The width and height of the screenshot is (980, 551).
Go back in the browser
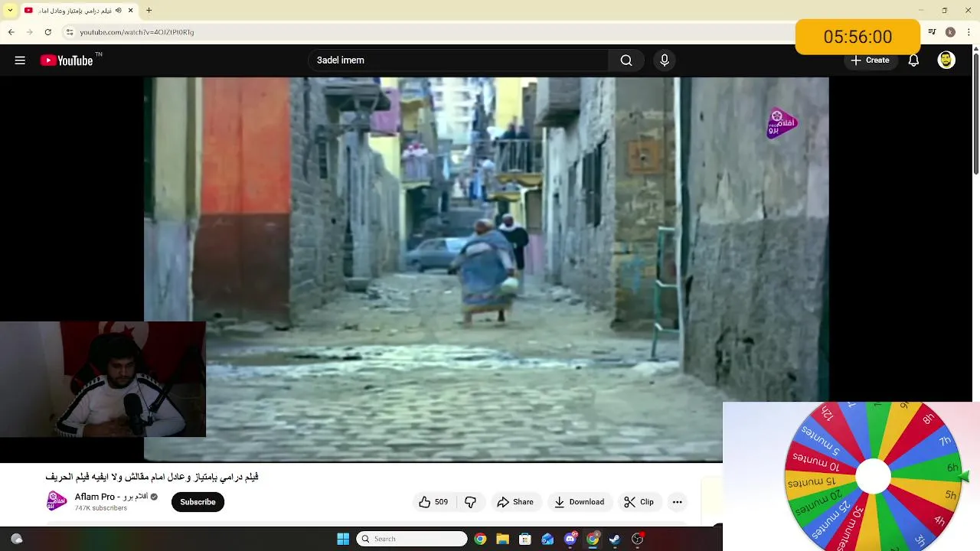(11, 32)
